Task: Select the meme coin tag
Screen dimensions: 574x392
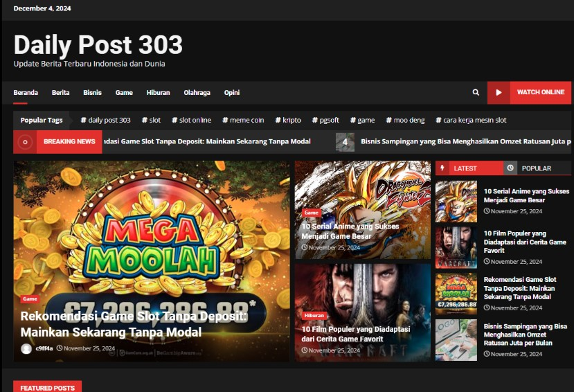Action: [x=243, y=120]
